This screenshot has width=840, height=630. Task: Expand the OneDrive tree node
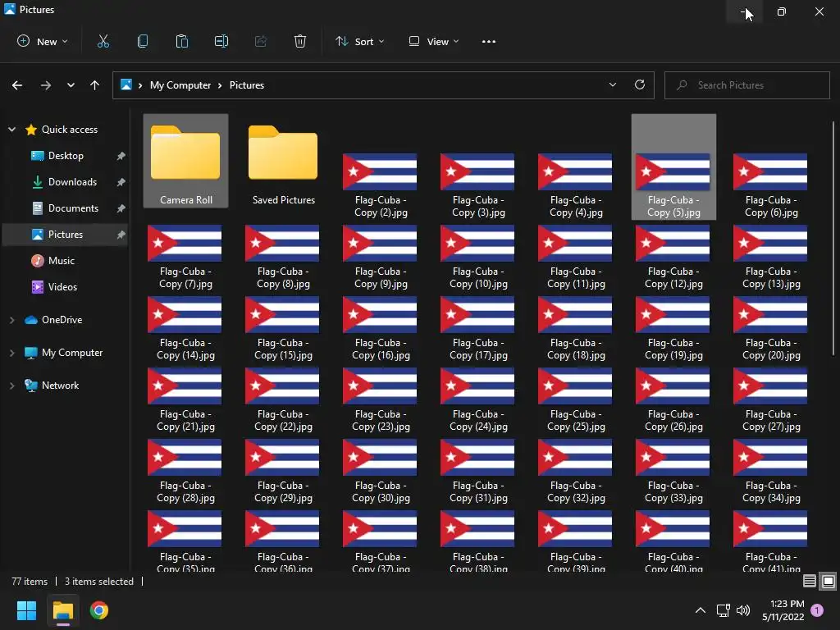[x=11, y=320]
